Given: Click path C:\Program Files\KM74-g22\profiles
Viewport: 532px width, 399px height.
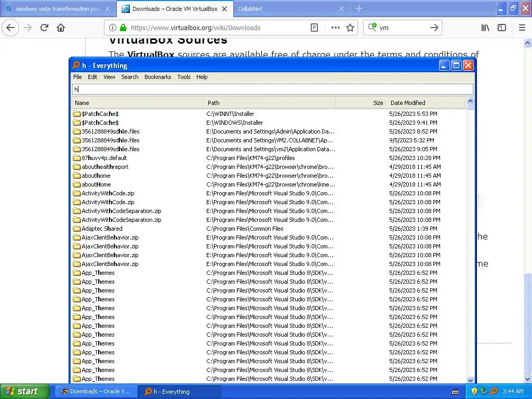Looking at the screenshot, I should pyautogui.click(x=250, y=158).
